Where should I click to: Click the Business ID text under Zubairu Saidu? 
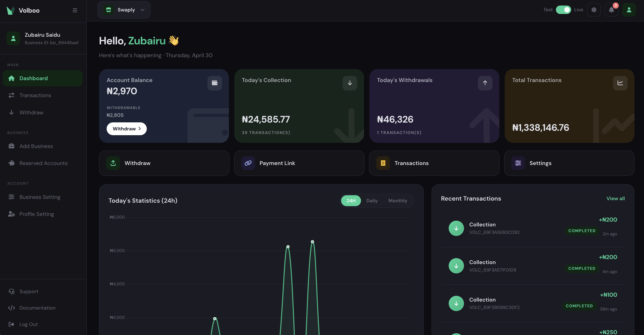click(52, 43)
